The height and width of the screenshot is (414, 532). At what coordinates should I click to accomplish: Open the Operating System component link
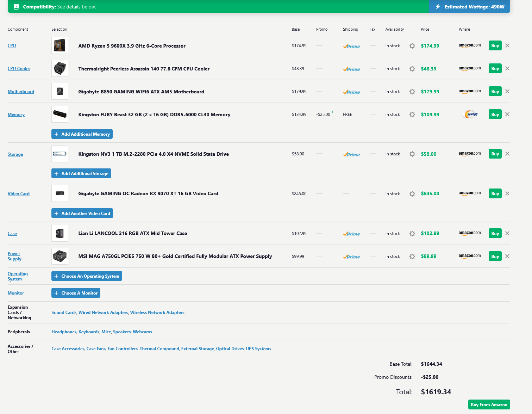click(18, 276)
